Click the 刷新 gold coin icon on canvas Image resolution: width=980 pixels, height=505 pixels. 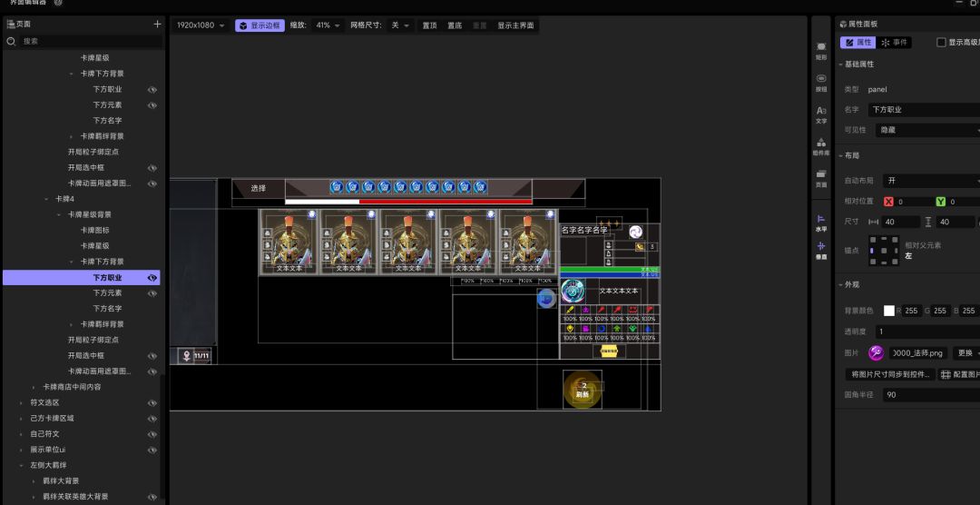pos(583,390)
